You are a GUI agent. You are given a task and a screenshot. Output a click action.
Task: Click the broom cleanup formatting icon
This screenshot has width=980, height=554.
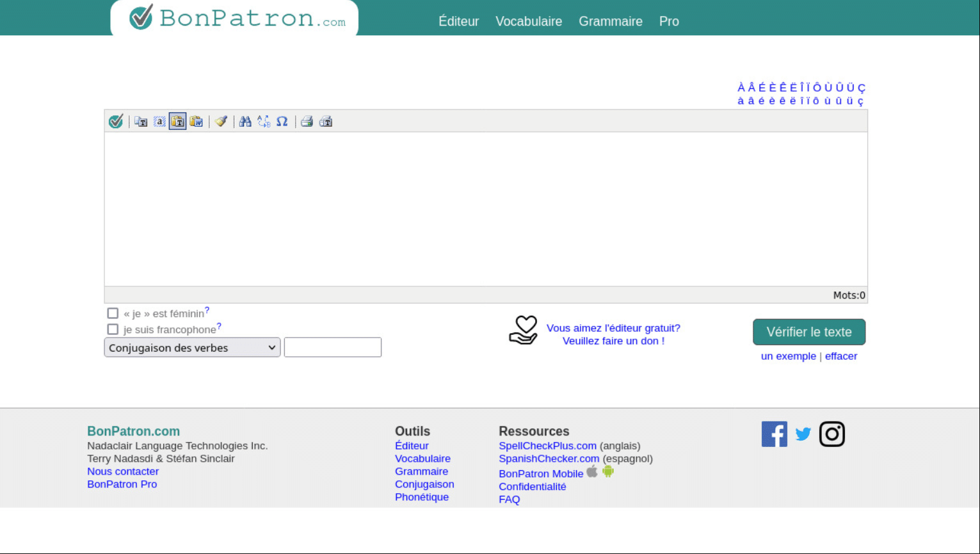pyautogui.click(x=221, y=121)
